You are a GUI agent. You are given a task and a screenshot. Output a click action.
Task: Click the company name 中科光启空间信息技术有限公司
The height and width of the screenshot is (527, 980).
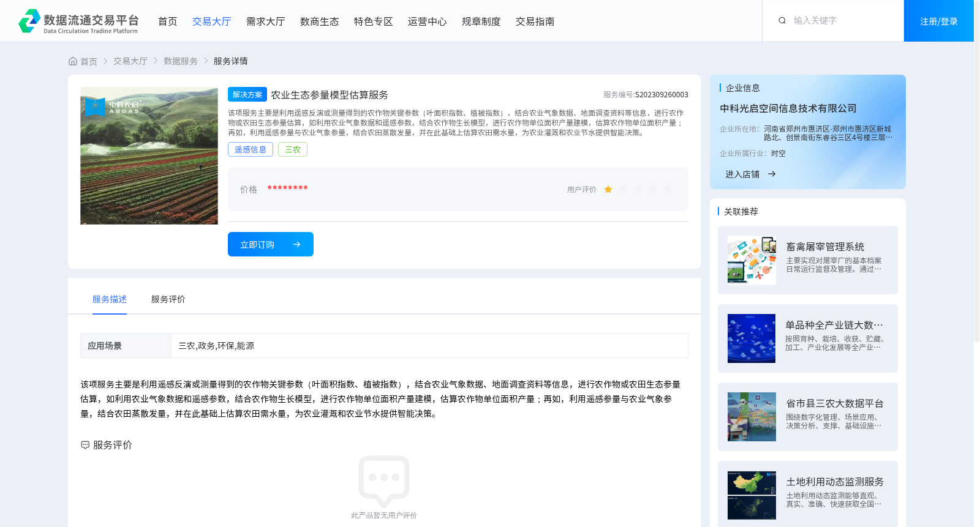788,108
